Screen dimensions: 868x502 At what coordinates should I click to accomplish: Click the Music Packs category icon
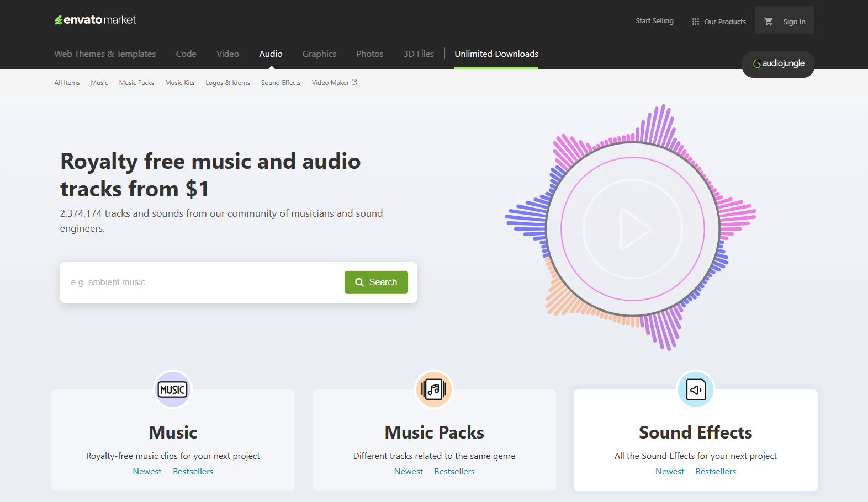tap(434, 389)
